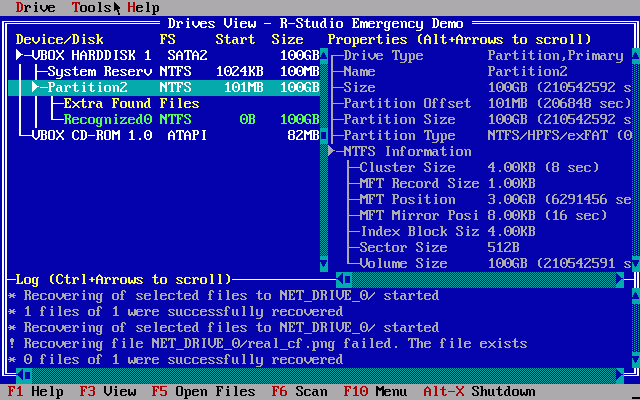Collapse the VBOX HARDDISK 1 tree arrow
Screen dimensions: 640x400
pos(20,56)
